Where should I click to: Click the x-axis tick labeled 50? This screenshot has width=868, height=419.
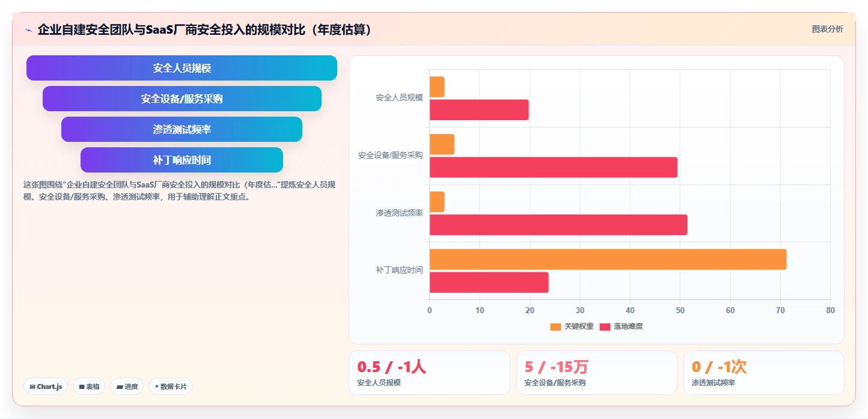[x=680, y=310]
